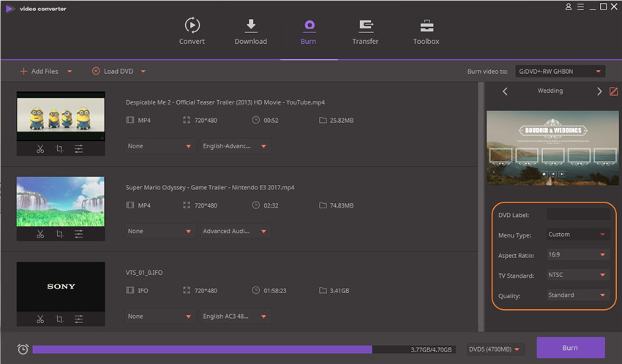622x364 pixels.
Task: Type in the DVD Label field
Action: pos(578,215)
